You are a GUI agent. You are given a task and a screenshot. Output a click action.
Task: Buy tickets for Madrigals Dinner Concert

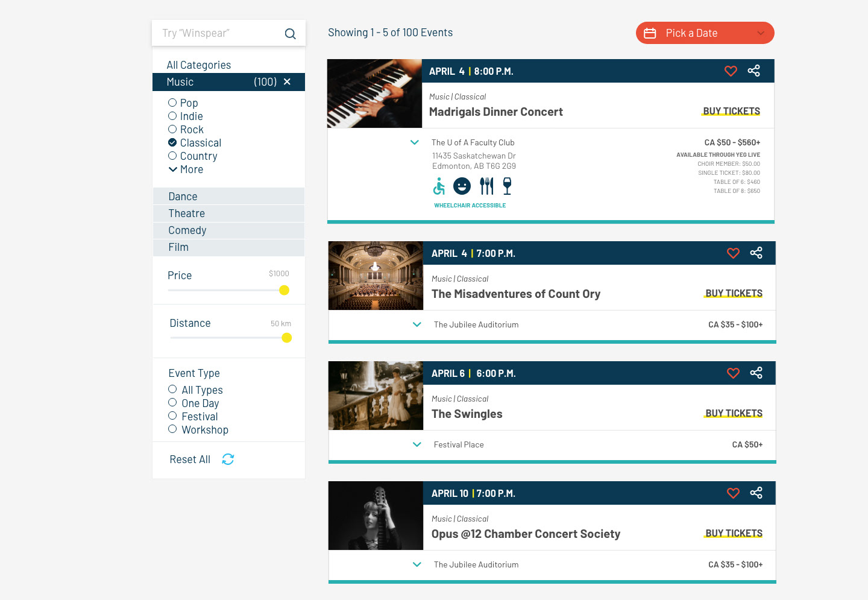[x=731, y=111]
